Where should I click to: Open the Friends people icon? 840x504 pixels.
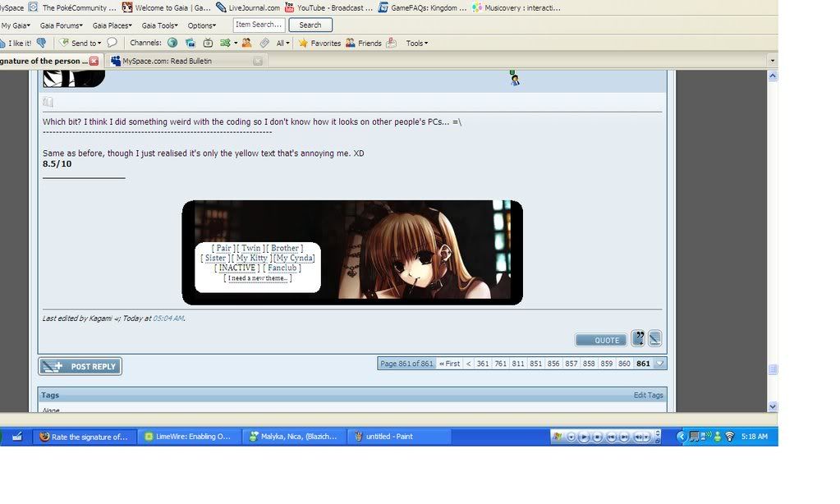point(351,43)
